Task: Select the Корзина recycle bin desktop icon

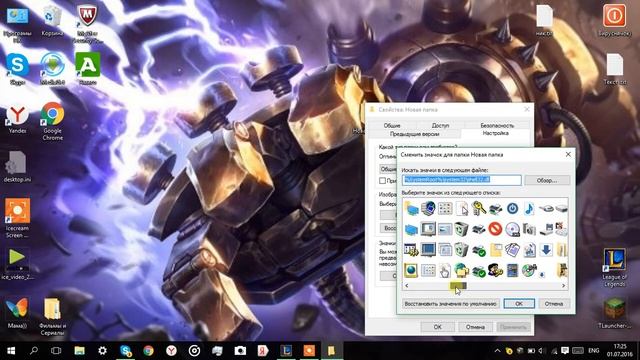Action: pos(52,21)
